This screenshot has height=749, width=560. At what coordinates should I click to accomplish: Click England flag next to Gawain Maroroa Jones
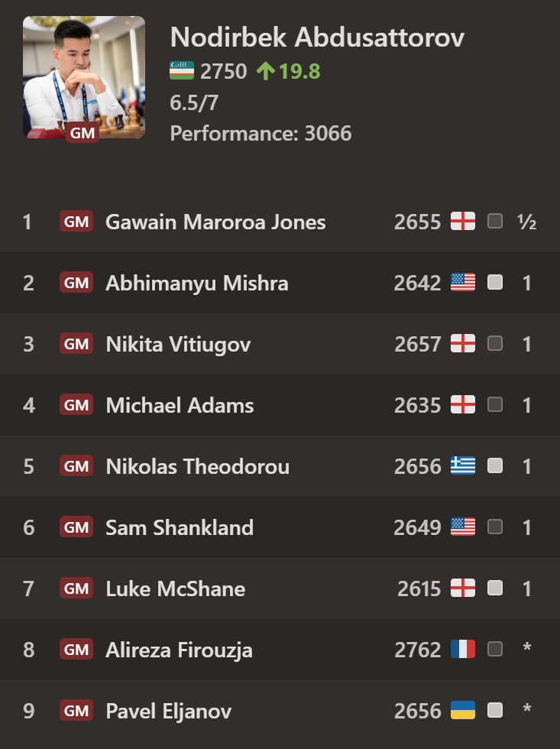click(463, 221)
